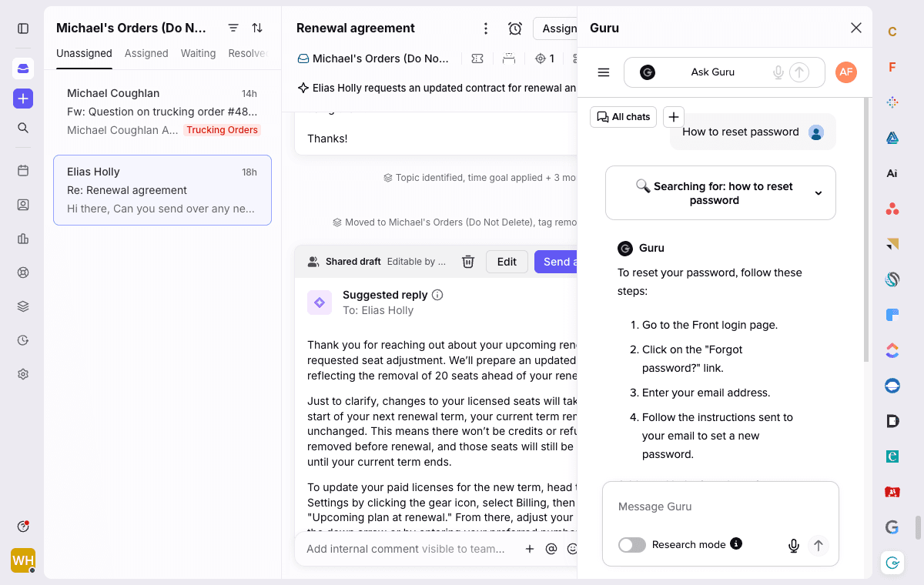Select the Waiting tab
Image resolution: width=924 pixels, height=585 pixels.
[x=198, y=53]
